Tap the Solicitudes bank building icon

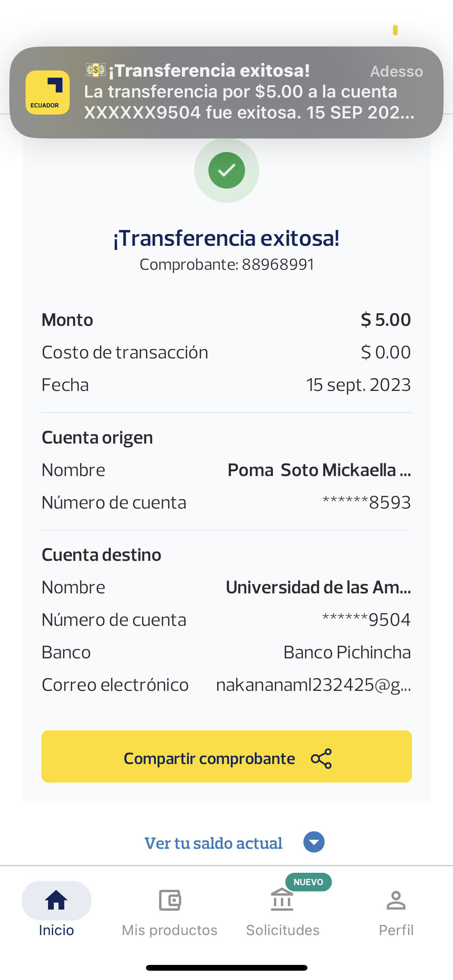[282, 900]
